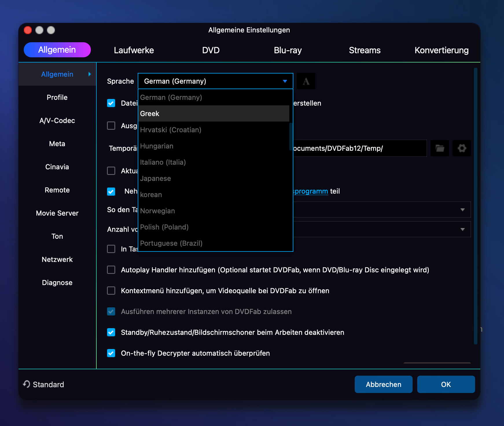Switch to the Konvertierung tab

442,50
